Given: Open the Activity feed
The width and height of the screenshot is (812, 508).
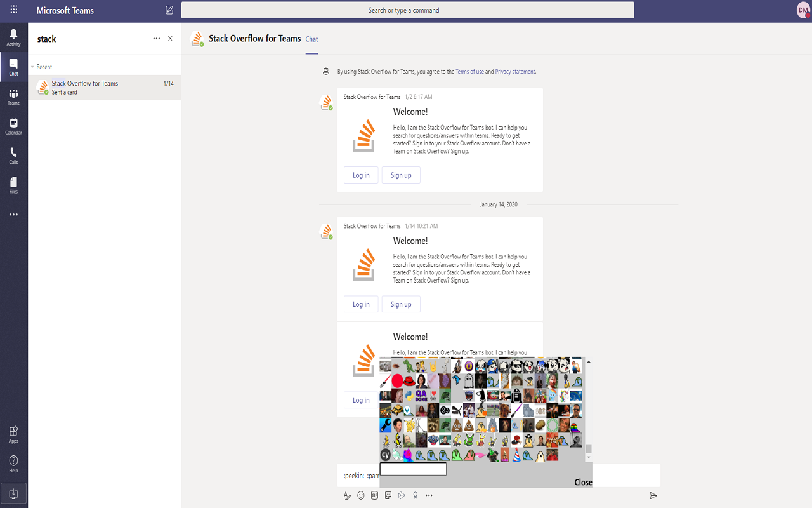Looking at the screenshot, I should coord(13,37).
